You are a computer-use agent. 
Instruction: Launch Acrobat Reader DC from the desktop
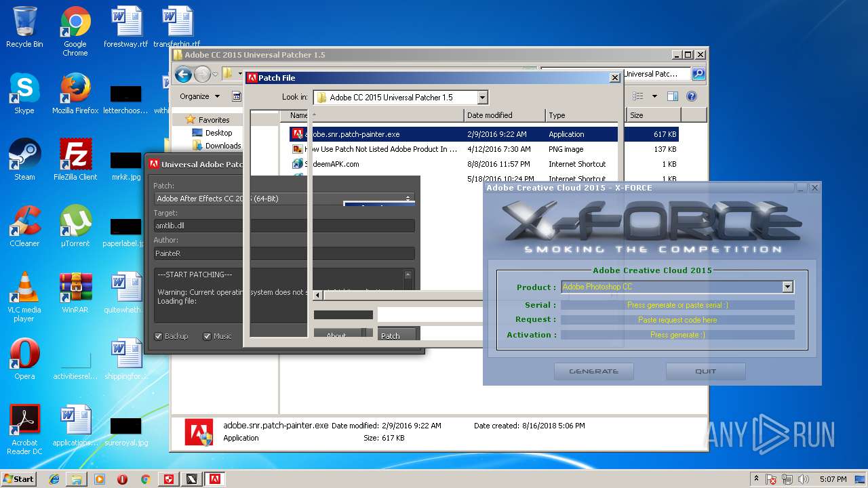(x=24, y=430)
